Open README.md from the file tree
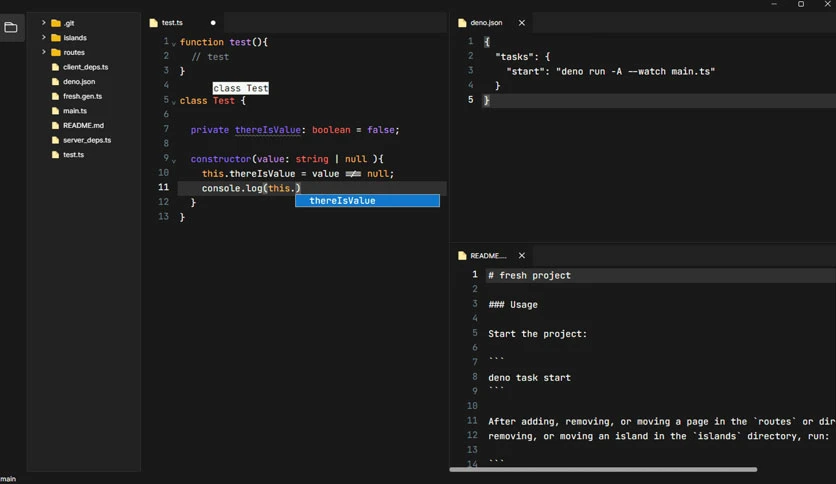Viewport: 836px width, 484px height. (x=83, y=125)
